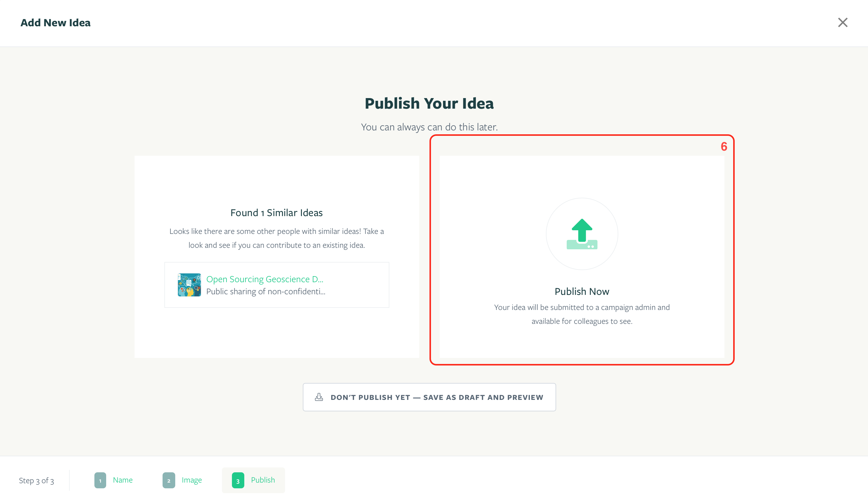Screen dimensions: 868x504
Task: Go to the Name step
Action: click(x=114, y=480)
